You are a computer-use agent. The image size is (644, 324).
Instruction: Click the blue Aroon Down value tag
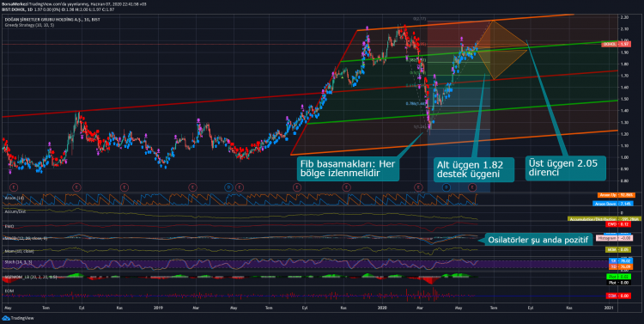(x=613, y=204)
